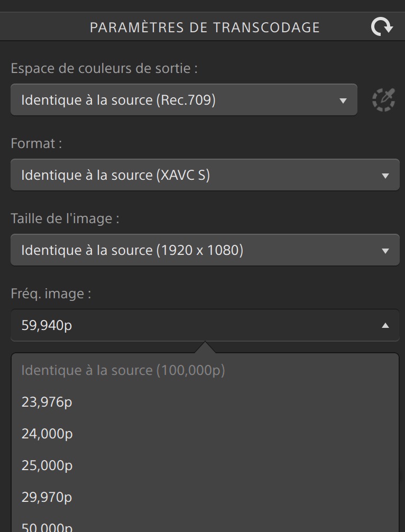Click the 'Fréq. image' label

click(51, 294)
